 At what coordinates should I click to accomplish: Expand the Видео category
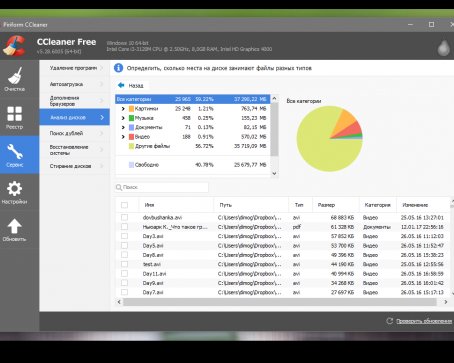click(x=123, y=137)
